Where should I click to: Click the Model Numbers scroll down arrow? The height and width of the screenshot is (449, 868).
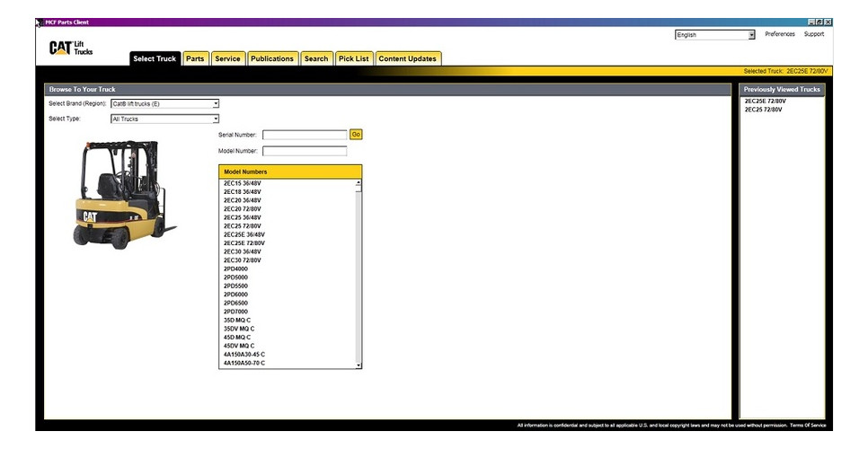click(x=359, y=365)
